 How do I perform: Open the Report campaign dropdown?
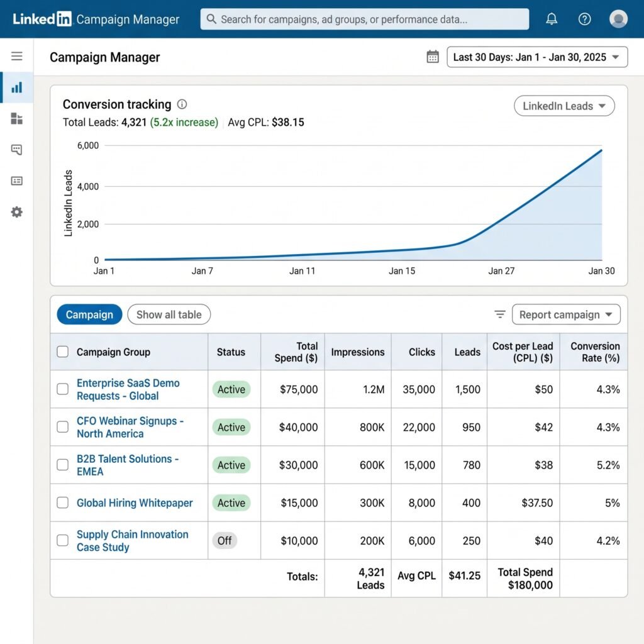point(566,314)
